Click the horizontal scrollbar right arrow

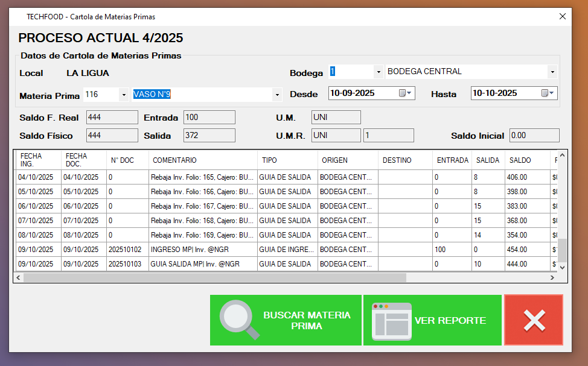coord(552,278)
